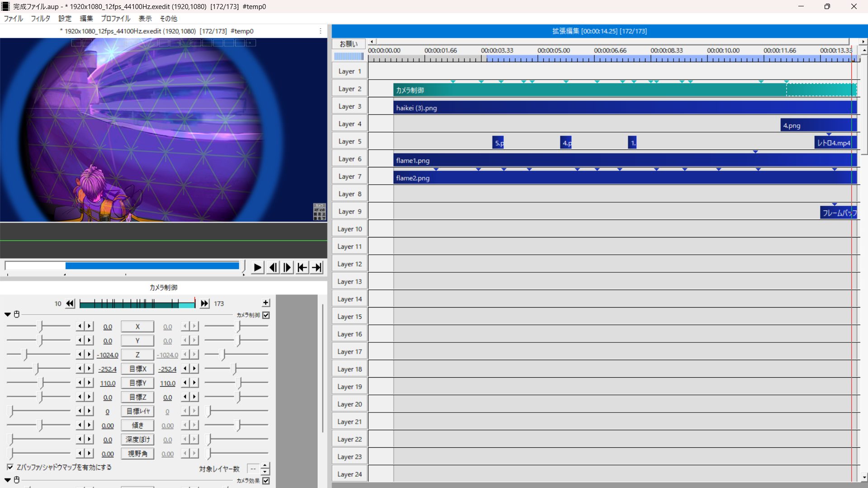Open the preview window three-dot menu
This screenshot has height=488, width=868.
click(320, 31)
